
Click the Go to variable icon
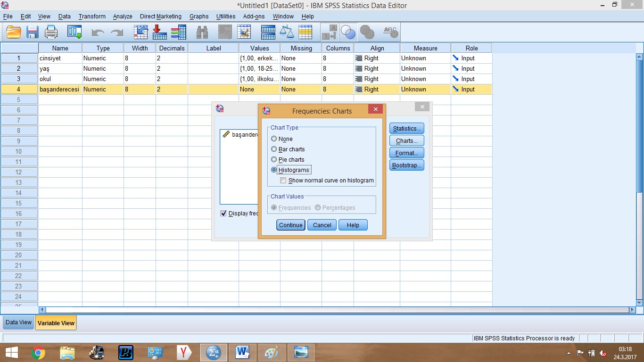(x=160, y=32)
